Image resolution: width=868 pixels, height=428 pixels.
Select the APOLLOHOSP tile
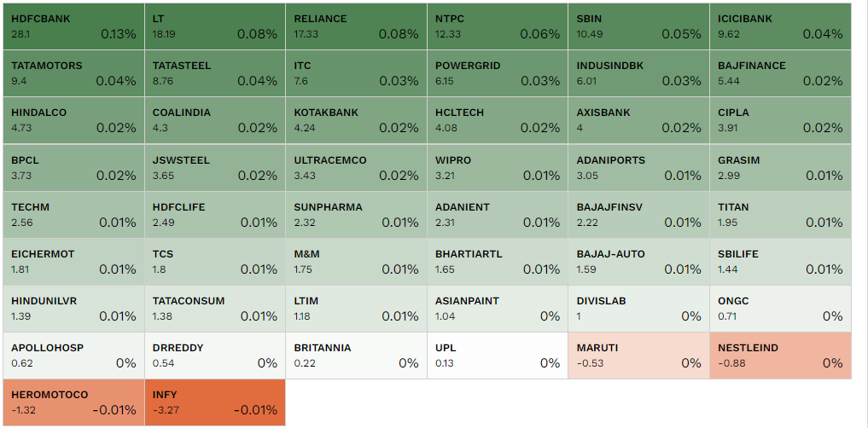(x=73, y=356)
